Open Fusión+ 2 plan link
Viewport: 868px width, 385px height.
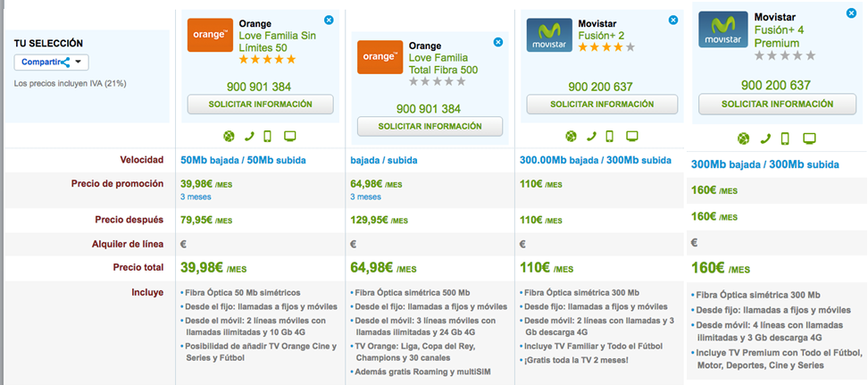[601, 36]
